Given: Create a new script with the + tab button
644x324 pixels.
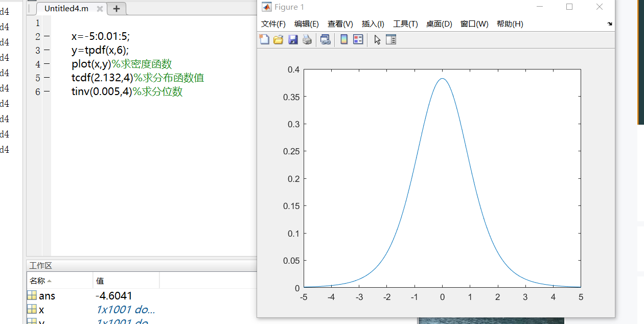Looking at the screenshot, I should [x=116, y=8].
